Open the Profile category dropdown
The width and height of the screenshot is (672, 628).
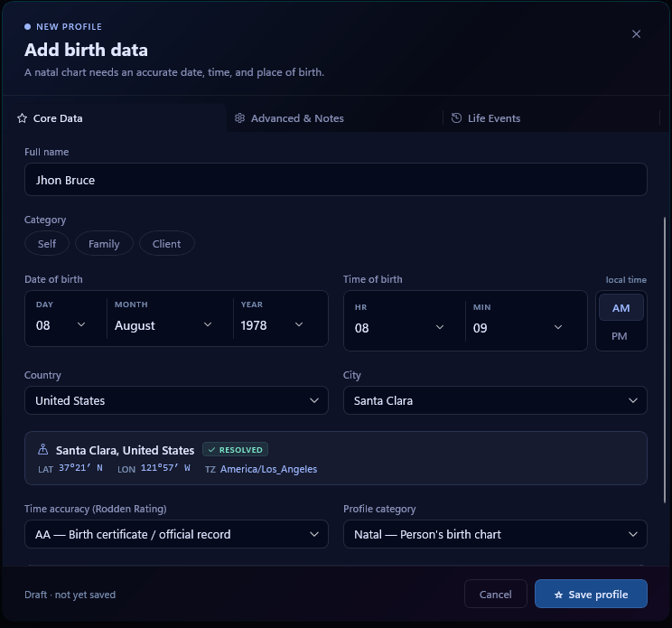pyautogui.click(x=495, y=534)
